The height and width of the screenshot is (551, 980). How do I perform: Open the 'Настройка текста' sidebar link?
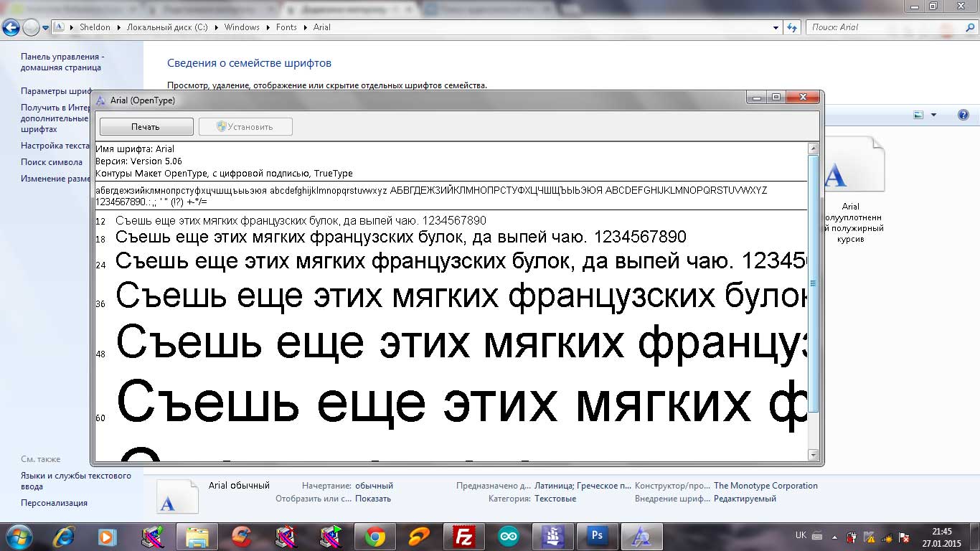pos(55,146)
